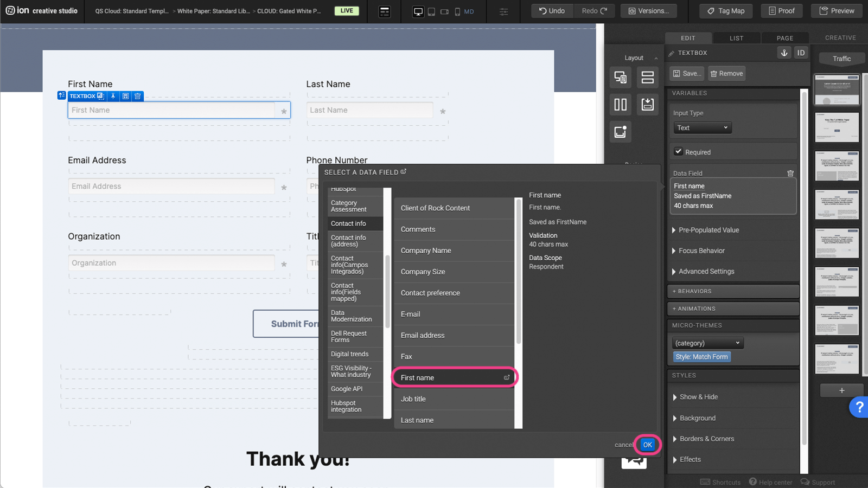Open the Input Type dropdown
868x488 pixels.
point(702,128)
